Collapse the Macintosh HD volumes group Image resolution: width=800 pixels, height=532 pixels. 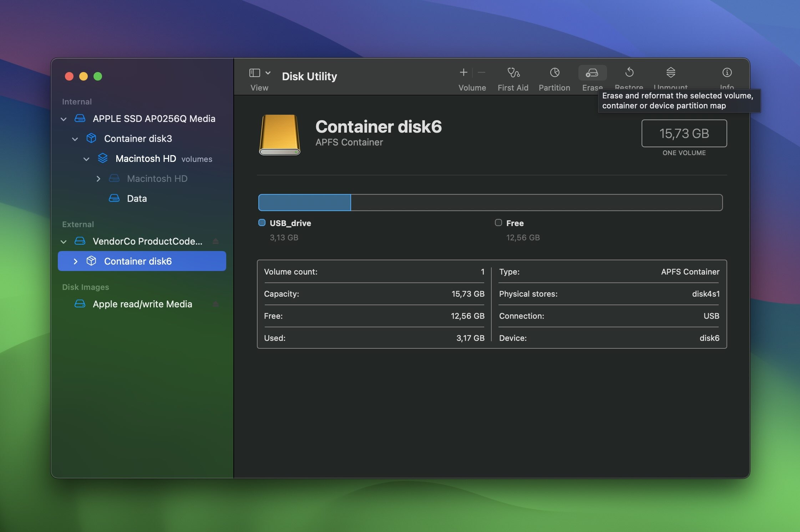click(x=86, y=159)
